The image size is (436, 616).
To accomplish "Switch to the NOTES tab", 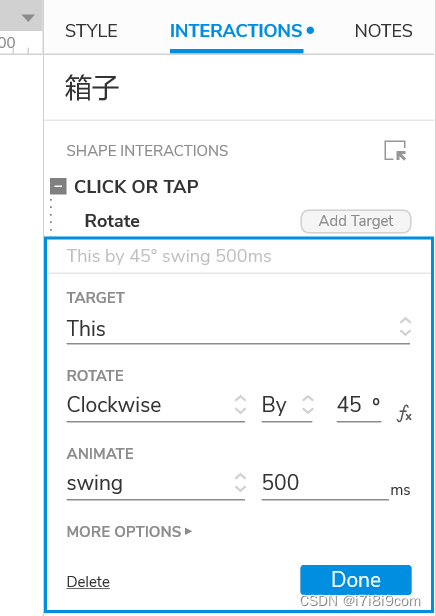I will [x=383, y=31].
